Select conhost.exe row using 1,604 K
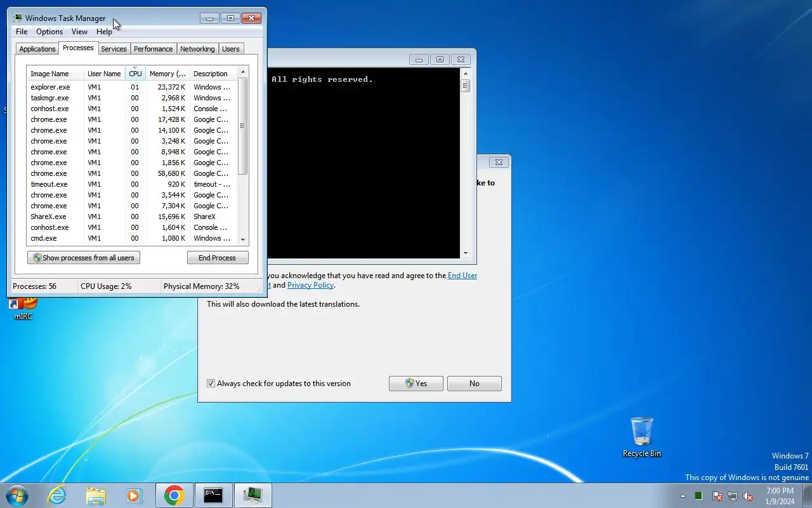The width and height of the screenshot is (812, 508). (x=132, y=227)
